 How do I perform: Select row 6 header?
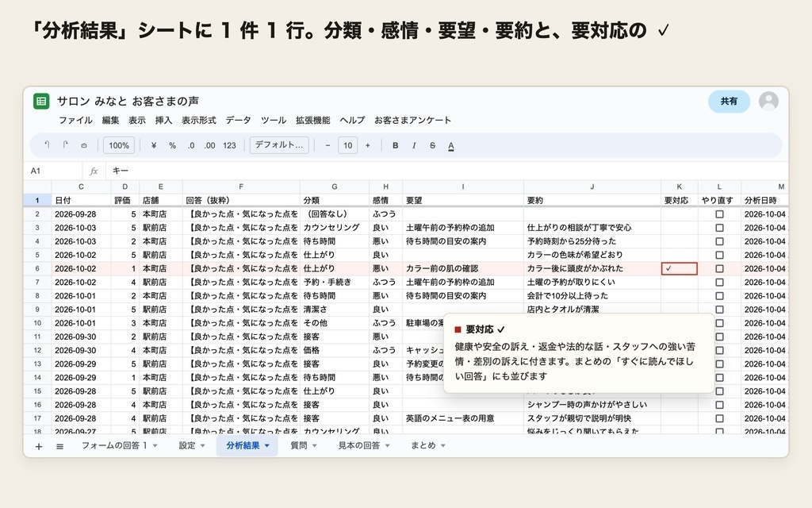(x=37, y=268)
